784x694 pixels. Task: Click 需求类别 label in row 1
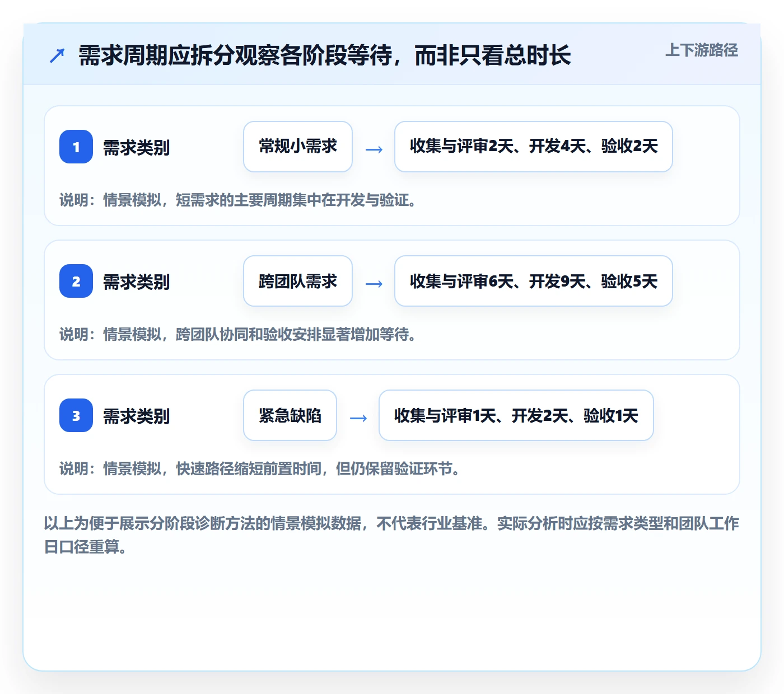[x=136, y=148]
